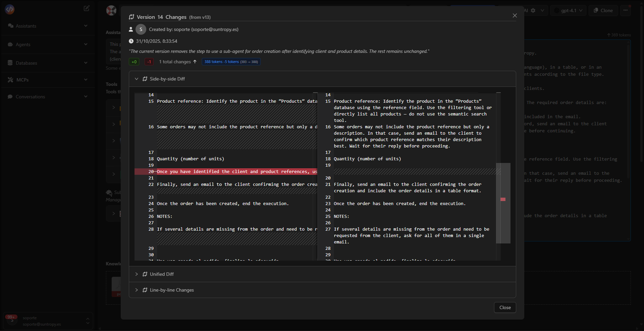
Task: Expand the Line-by-line Changes section
Action: (137, 290)
